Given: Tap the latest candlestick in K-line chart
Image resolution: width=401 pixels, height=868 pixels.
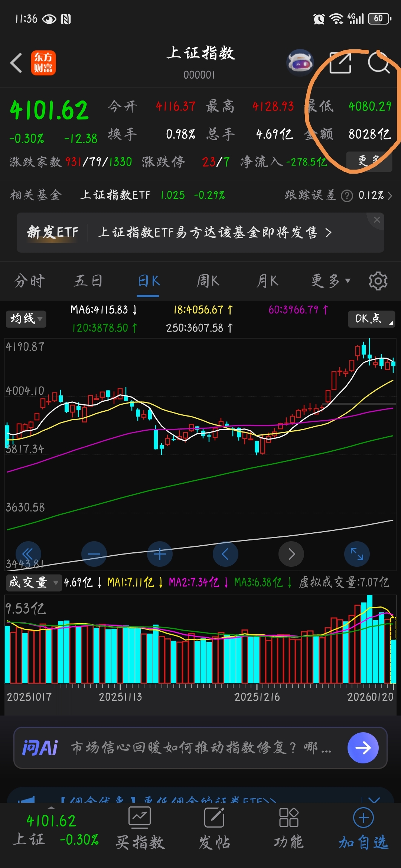Looking at the screenshot, I should tap(394, 364).
